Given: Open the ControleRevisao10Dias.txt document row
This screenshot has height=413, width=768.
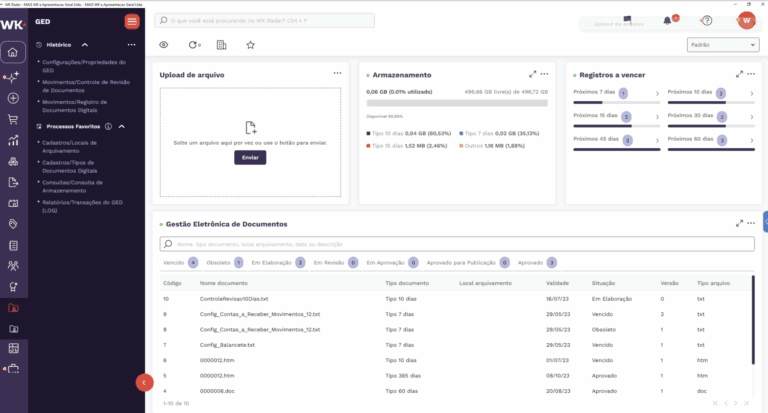Looking at the screenshot, I should pyautogui.click(x=235, y=299).
